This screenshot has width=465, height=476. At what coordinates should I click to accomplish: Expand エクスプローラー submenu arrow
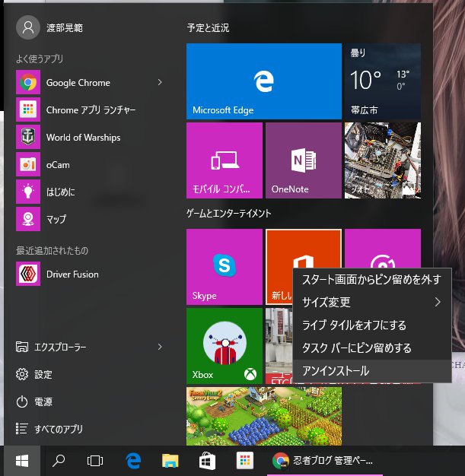(x=160, y=347)
